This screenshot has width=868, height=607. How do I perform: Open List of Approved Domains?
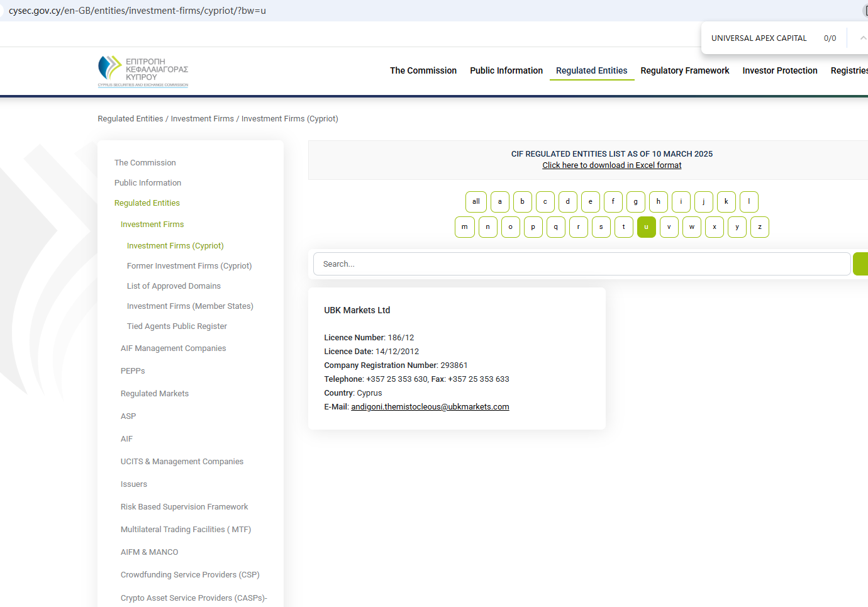[x=174, y=286]
